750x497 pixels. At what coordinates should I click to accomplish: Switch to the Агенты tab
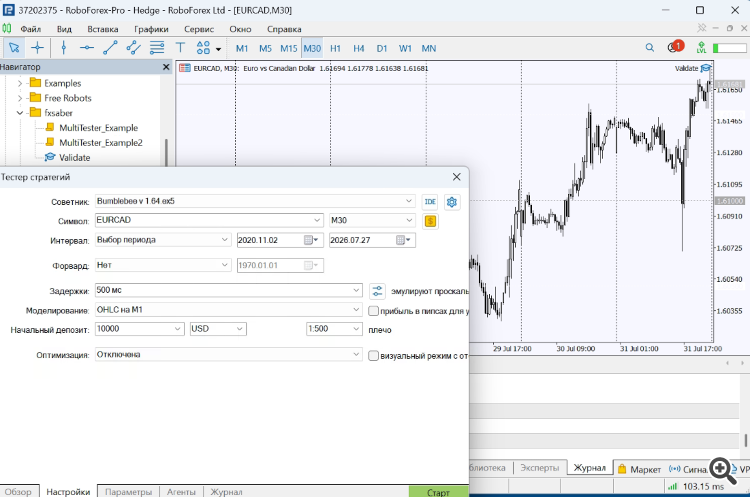click(x=181, y=492)
